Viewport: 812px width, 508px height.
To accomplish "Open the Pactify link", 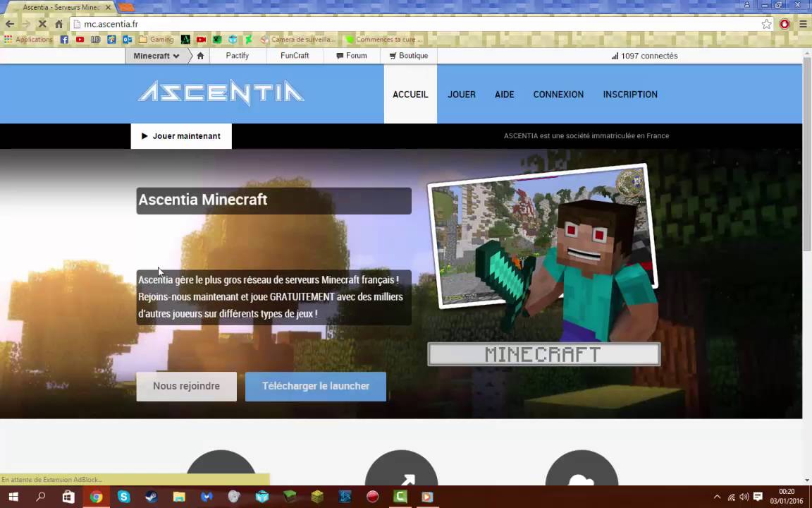I will pyautogui.click(x=237, y=56).
